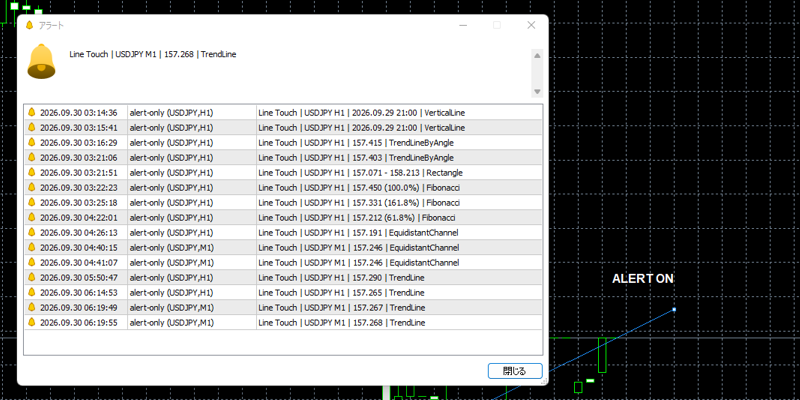
Task: Click bell icon of the 03:14:36 alert row
Action: [32, 113]
